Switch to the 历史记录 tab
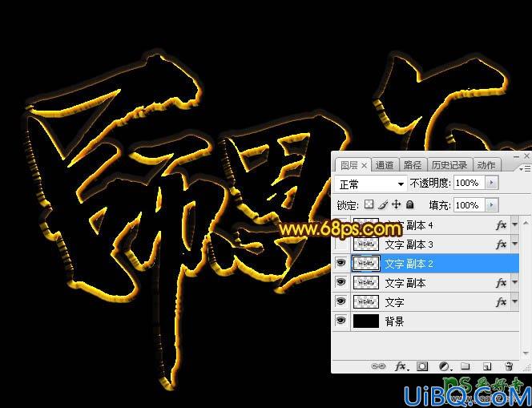 (x=449, y=165)
